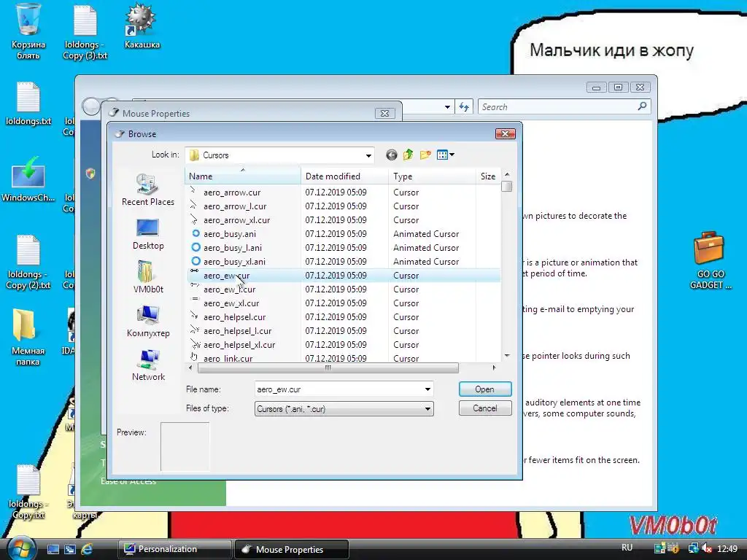Screen dimensions: 747x560
Task: Expand the Look in folder dropdown
Action: 368,155
